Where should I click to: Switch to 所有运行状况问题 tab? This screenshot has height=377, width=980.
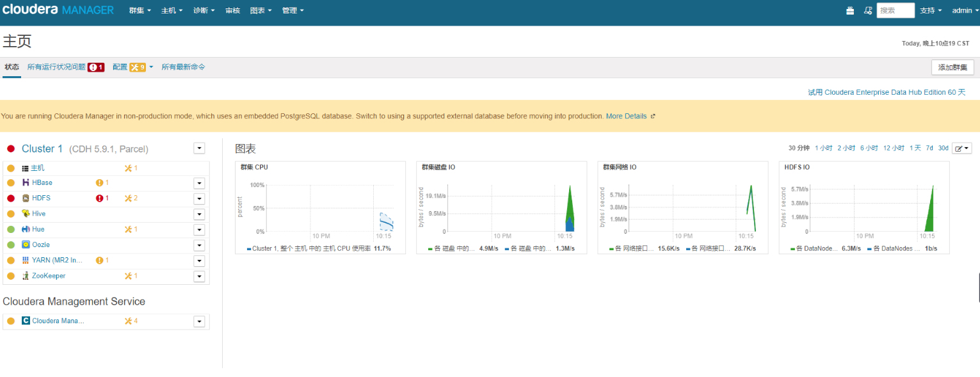56,67
